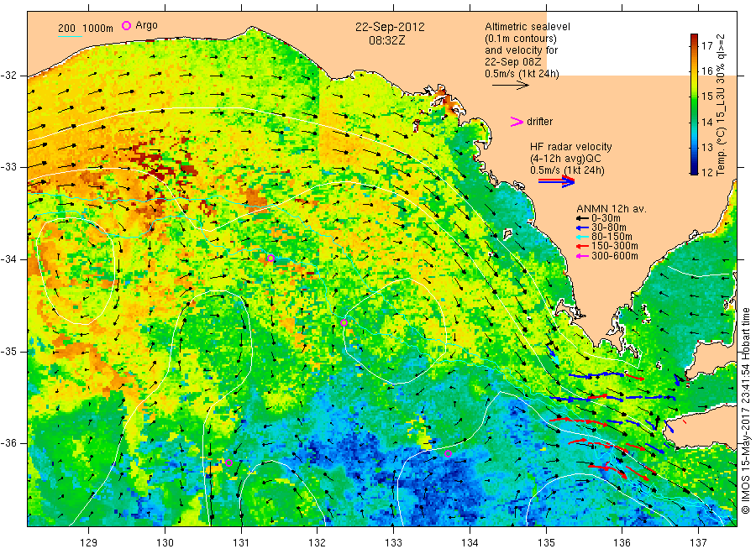756x554 pixels.
Task: Click the latitude label -36
Action: pyautogui.click(x=9, y=443)
